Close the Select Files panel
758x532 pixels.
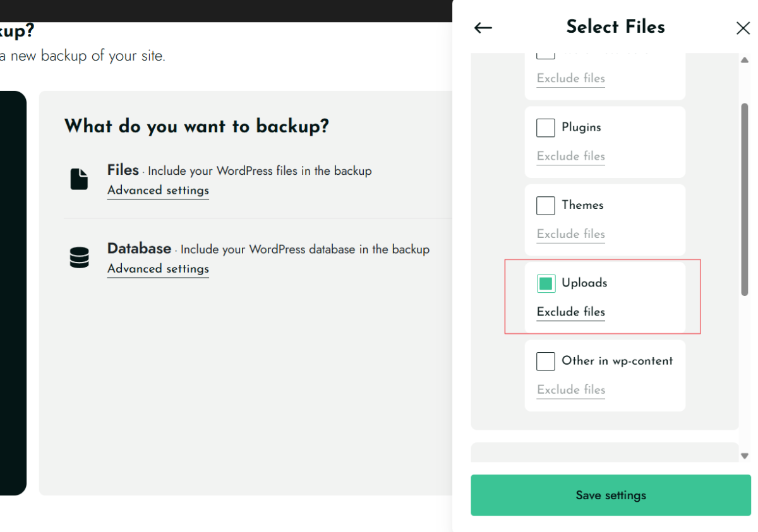click(743, 28)
